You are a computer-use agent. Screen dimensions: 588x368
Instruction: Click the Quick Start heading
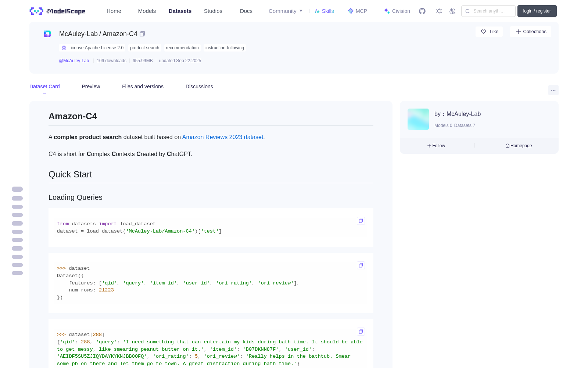[70, 174]
